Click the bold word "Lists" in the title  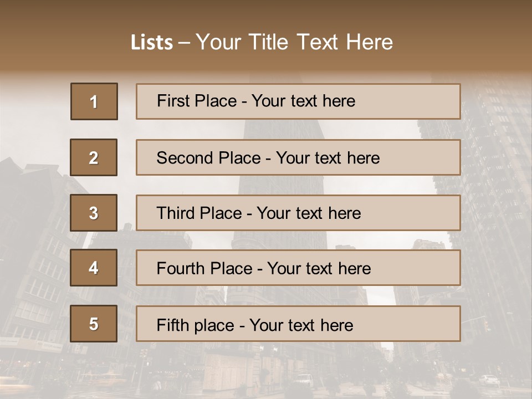pyautogui.click(x=151, y=43)
